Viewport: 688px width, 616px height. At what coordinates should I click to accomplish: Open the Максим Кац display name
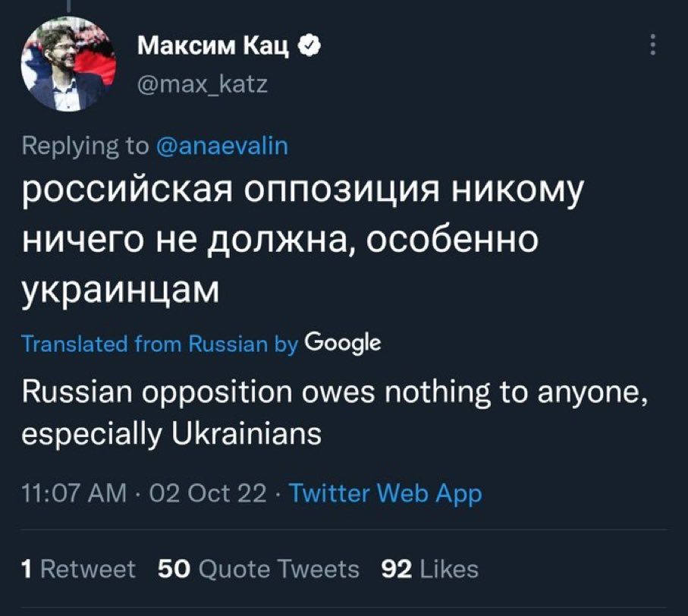tap(214, 49)
